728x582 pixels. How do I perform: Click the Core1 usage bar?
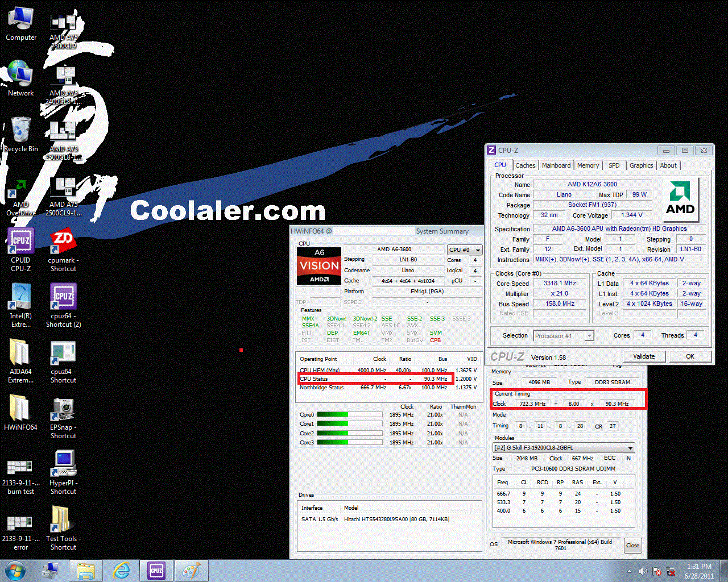pos(350,424)
